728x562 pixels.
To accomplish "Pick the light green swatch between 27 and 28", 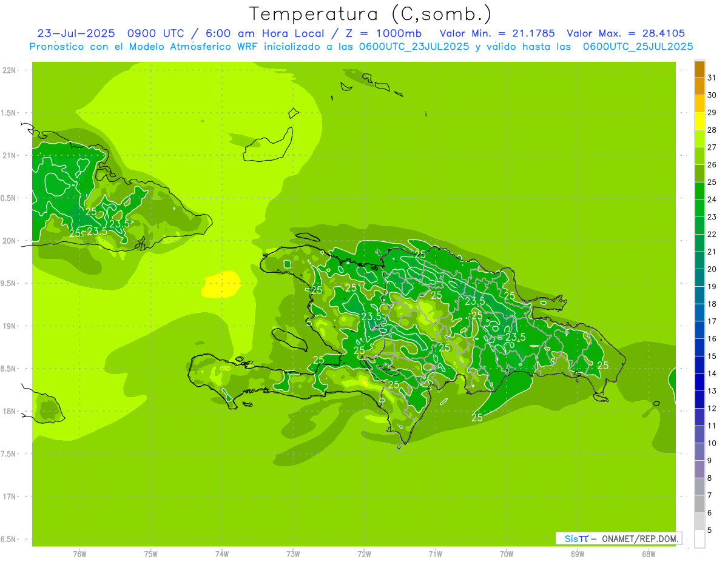I will pos(699,139).
